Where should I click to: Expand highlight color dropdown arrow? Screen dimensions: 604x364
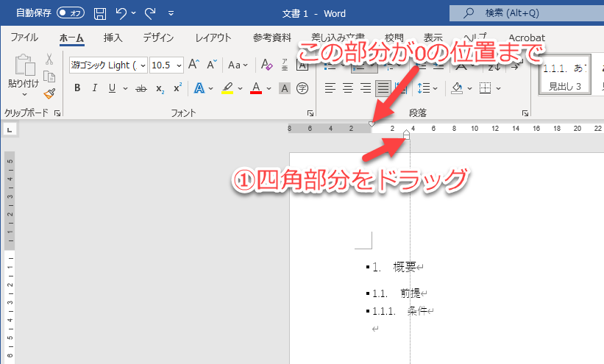[x=240, y=88]
